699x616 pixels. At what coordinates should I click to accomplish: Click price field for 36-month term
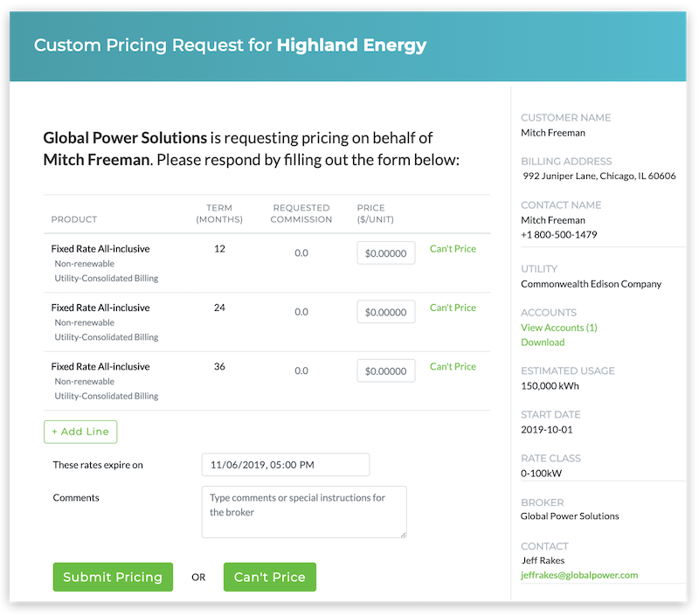[x=385, y=370]
